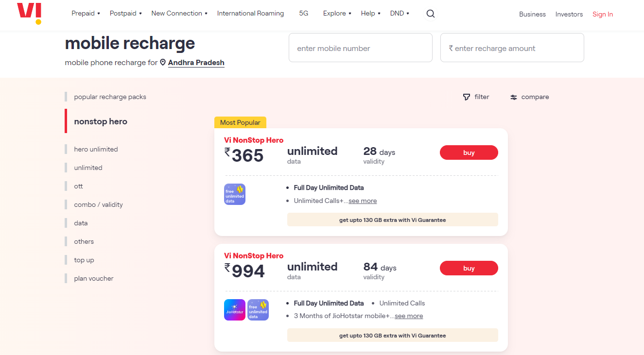Click see more on the ₹994 plan
This screenshot has height=355, width=644.
(x=409, y=316)
